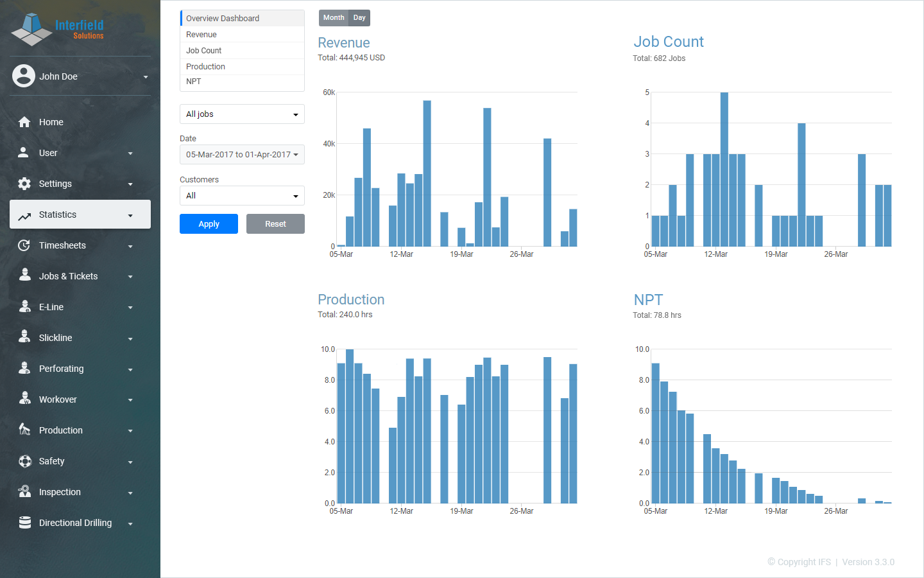The height and width of the screenshot is (578, 924).
Task: Click the Slickline worker icon
Action: pyautogui.click(x=25, y=337)
